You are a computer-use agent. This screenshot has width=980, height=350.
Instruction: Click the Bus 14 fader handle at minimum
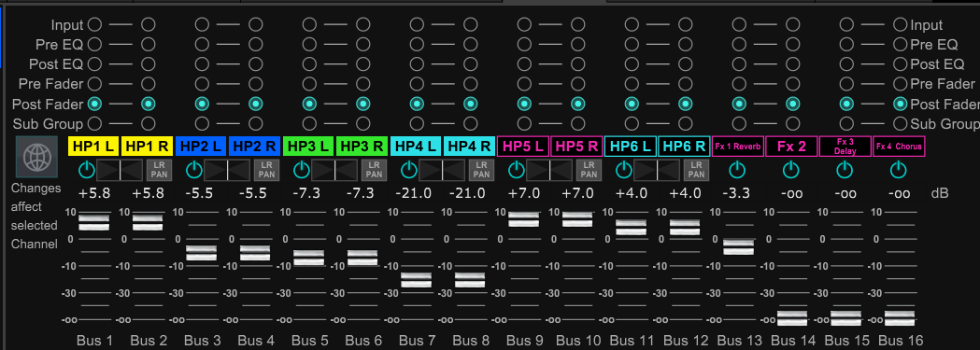tap(792, 318)
